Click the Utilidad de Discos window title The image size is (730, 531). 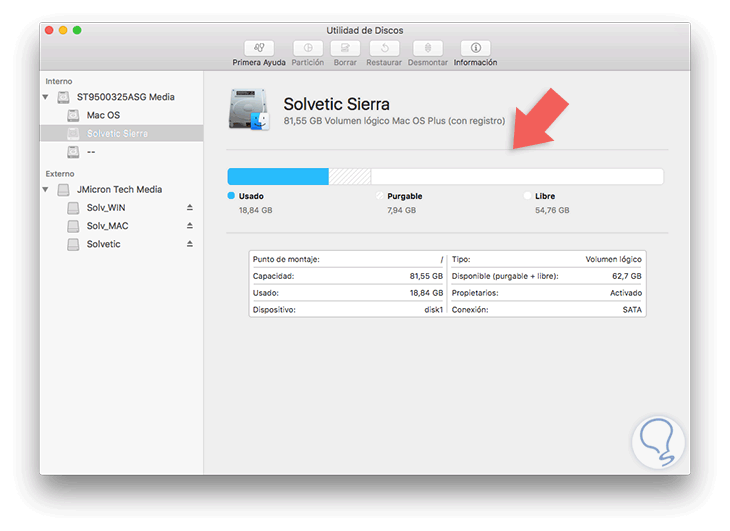click(x=365, y=30)
